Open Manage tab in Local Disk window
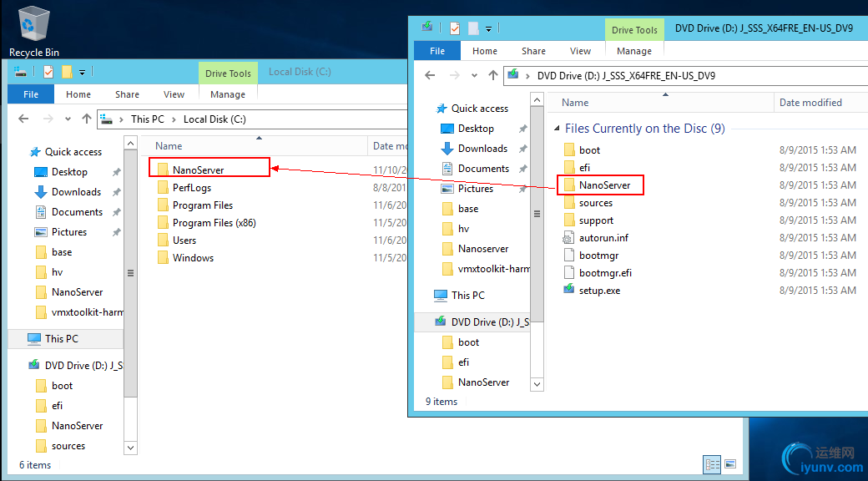This screenshot has width=868, height=481. point(228,94)
